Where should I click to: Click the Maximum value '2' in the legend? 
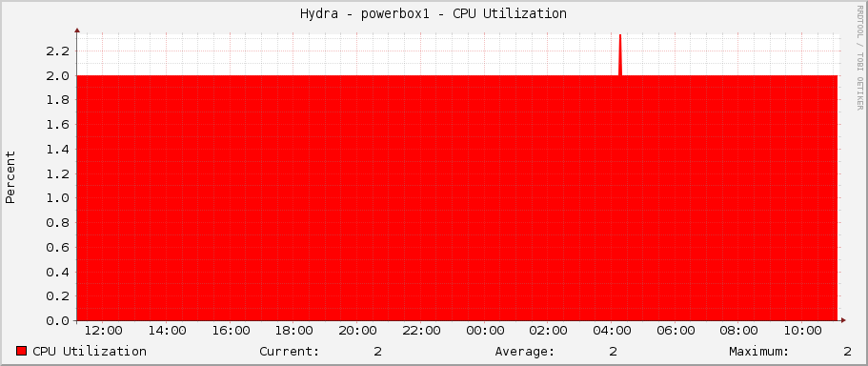[848, 351]
